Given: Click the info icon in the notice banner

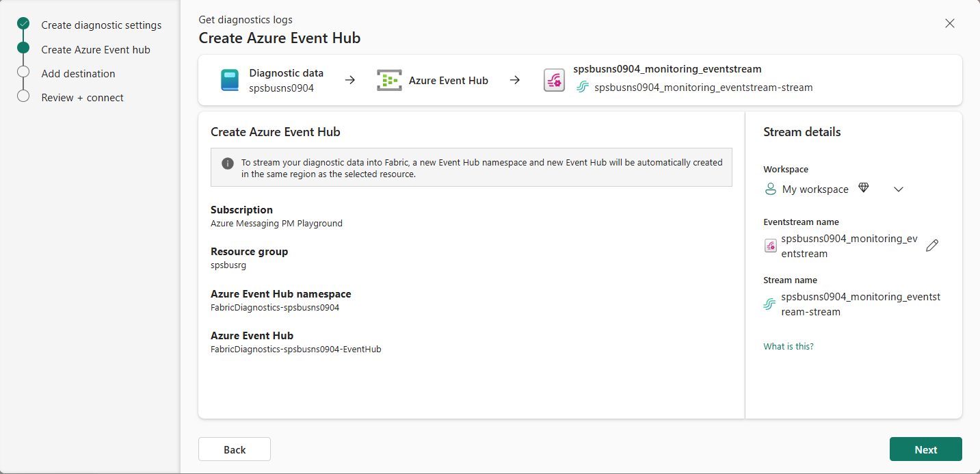Looking at the screenshot, I should (x=228, y=163).
